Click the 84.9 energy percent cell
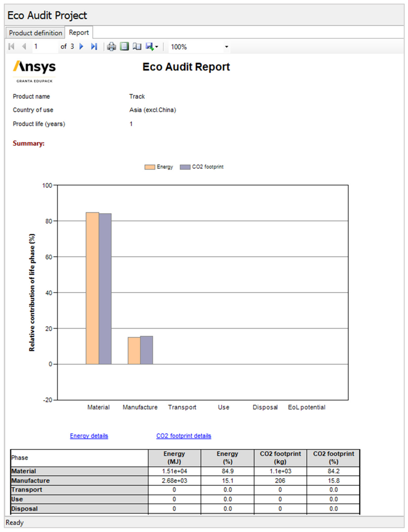408x532 pixels. tap(228, 471)
